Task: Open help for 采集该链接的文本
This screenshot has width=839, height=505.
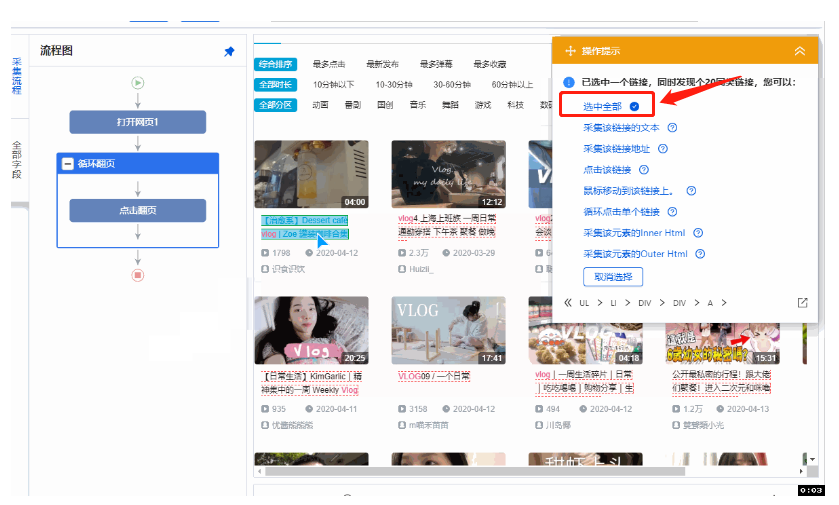Action: point(673,128)
